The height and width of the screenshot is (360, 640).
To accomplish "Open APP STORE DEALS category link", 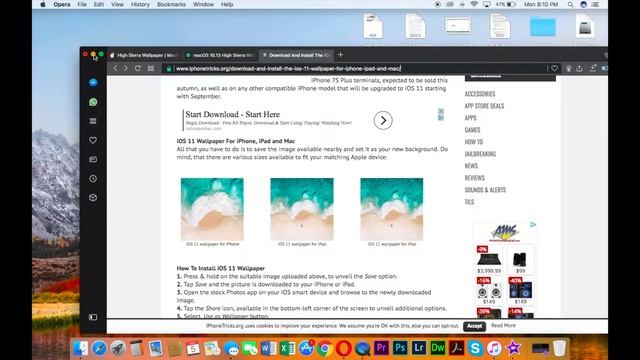I will pos(484,106).
